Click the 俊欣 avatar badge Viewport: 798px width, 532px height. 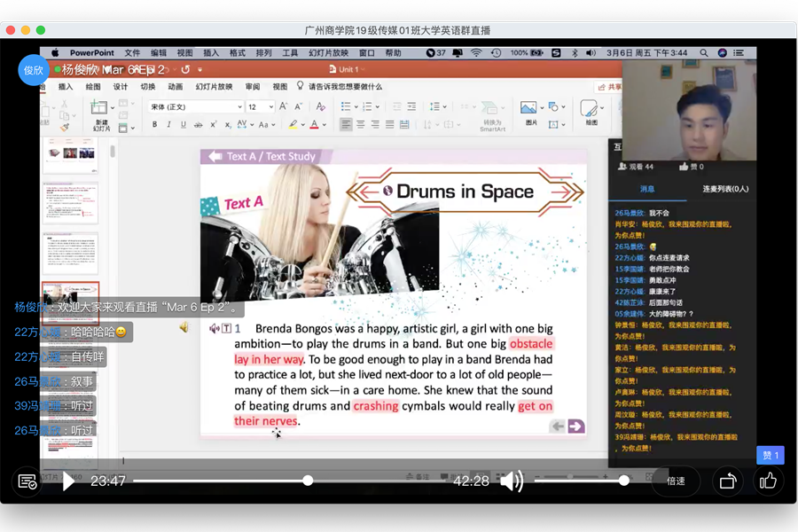point(34,70)
